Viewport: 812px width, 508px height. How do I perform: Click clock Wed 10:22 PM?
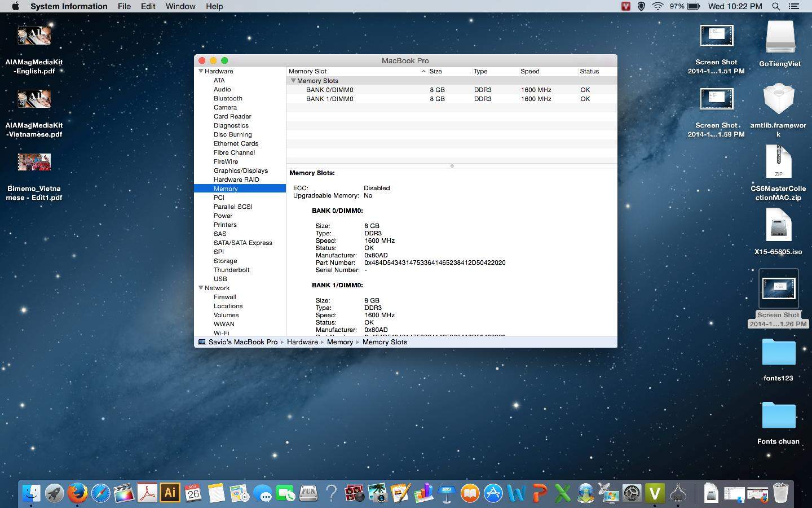click(735, 6)
